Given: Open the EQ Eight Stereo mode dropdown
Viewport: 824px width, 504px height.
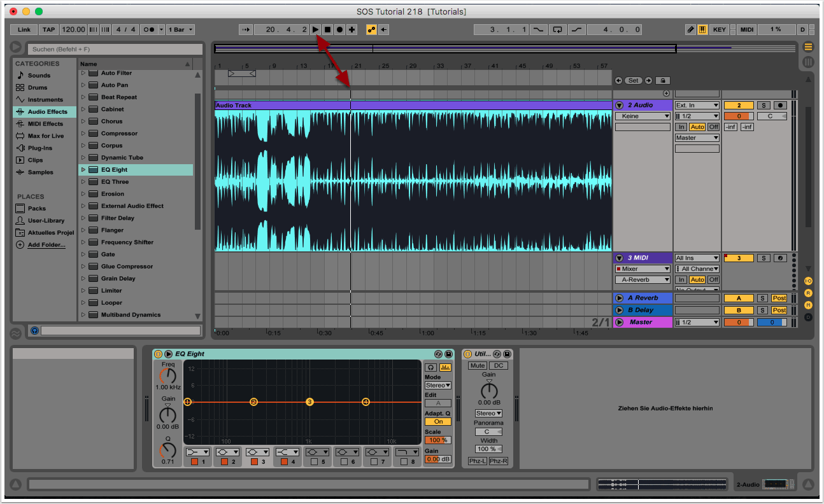Looking at the screenshot, I should [438, 386].
